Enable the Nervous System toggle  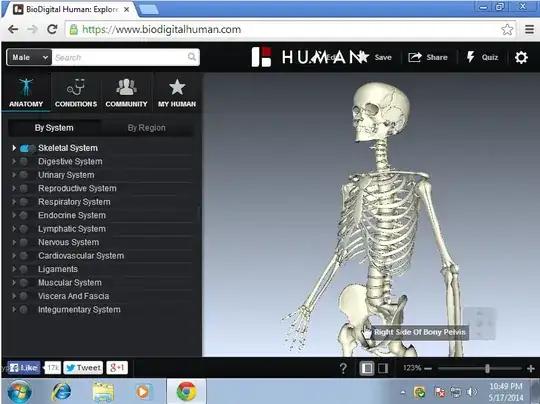point(23,242)
